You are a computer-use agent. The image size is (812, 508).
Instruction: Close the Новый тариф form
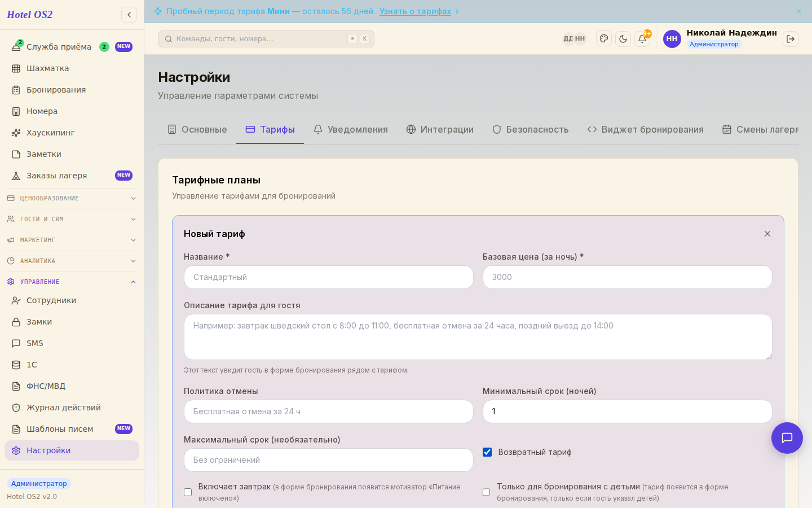tap(767, 234)
